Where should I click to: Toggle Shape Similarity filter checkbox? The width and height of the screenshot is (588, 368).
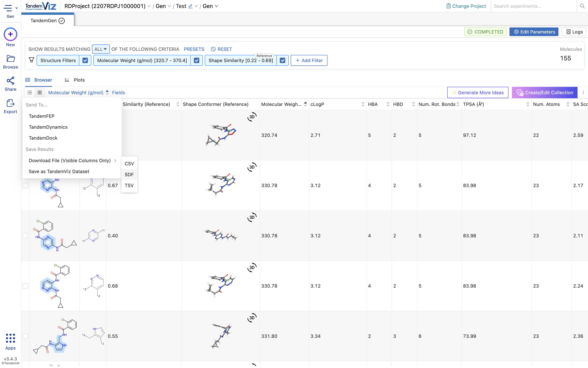[x=282, y=60]
